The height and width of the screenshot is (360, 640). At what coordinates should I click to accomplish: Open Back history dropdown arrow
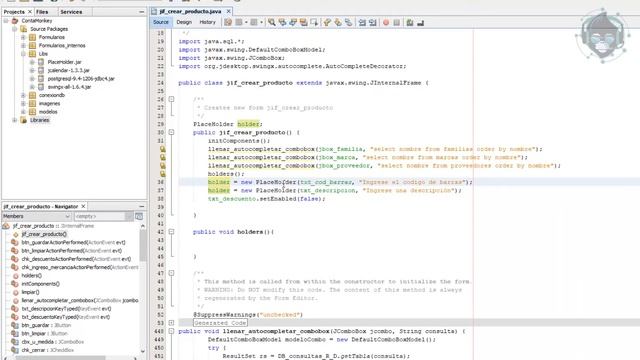(x=246, y=22)
